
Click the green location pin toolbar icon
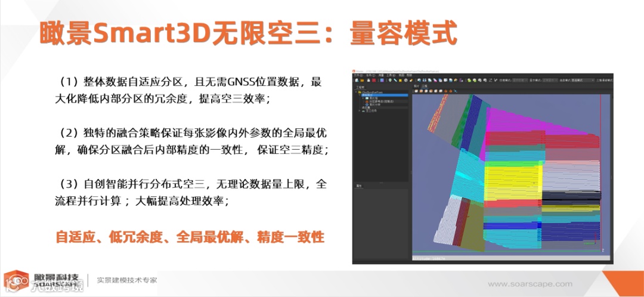(390, 81)
